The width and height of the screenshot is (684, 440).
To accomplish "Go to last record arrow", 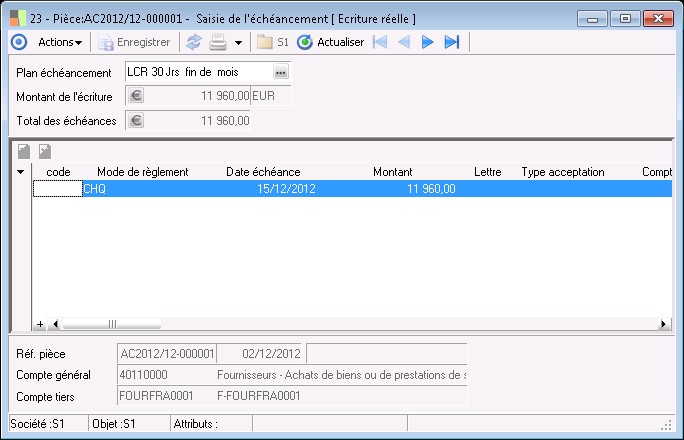I will coord(451,42).
